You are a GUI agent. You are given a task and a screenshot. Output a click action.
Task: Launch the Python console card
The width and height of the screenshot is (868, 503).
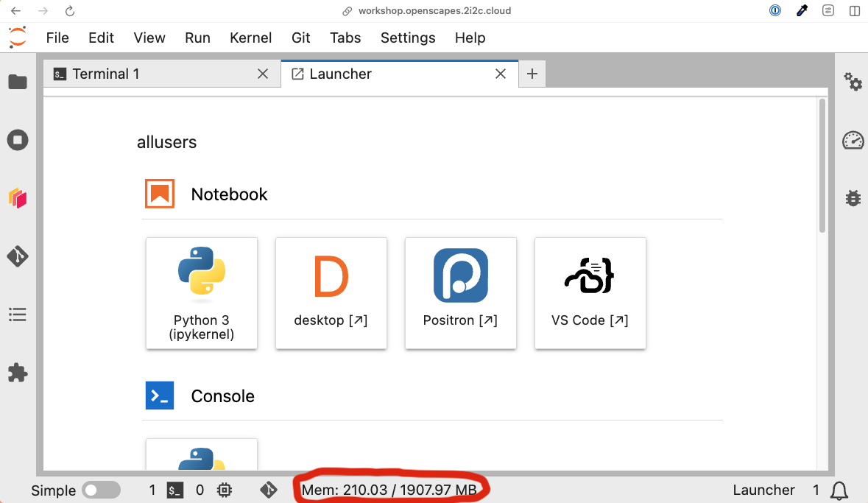click(x=202, y=454)
